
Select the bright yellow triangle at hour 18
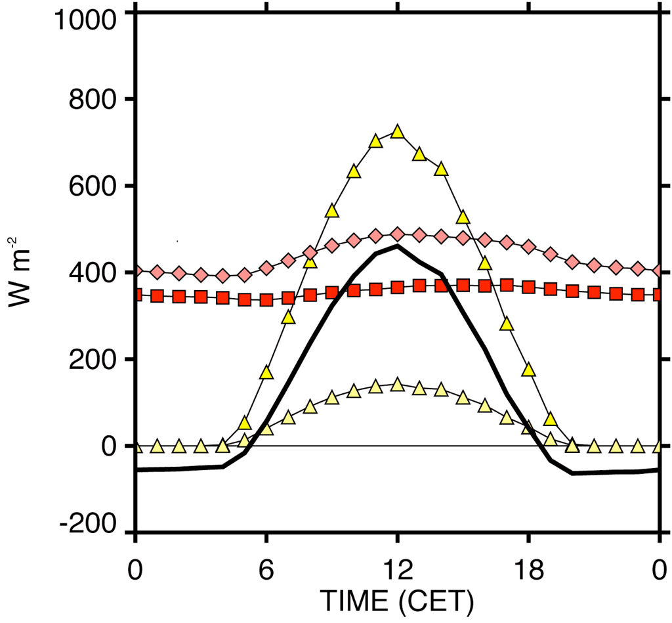[528, 370]
